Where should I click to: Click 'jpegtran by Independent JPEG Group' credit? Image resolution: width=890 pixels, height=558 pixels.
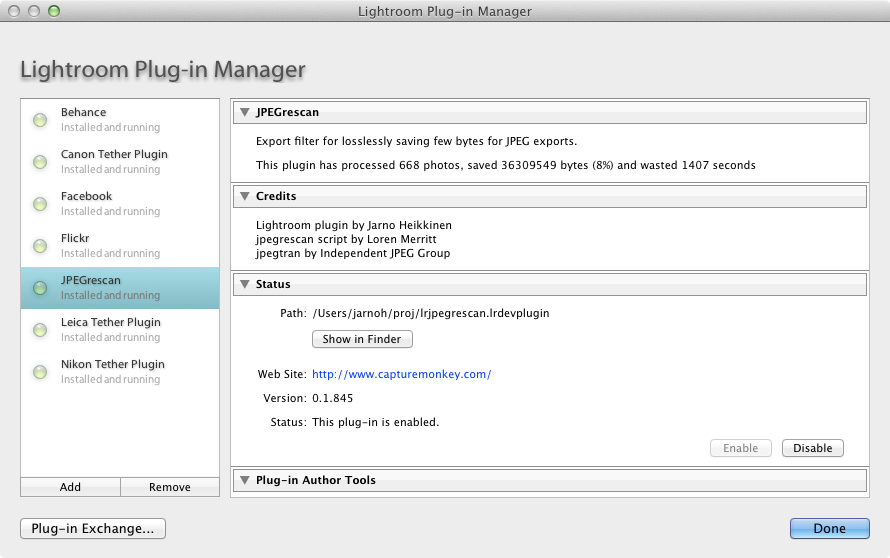click(x=353, y=253)
